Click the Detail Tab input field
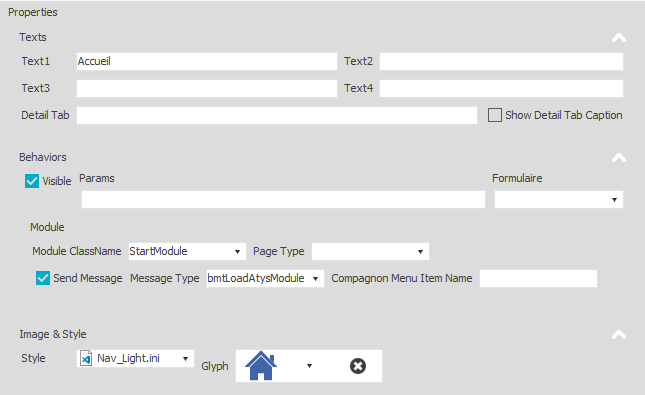Viewport: 645px width, 395px height. click(x=277, y=116)
